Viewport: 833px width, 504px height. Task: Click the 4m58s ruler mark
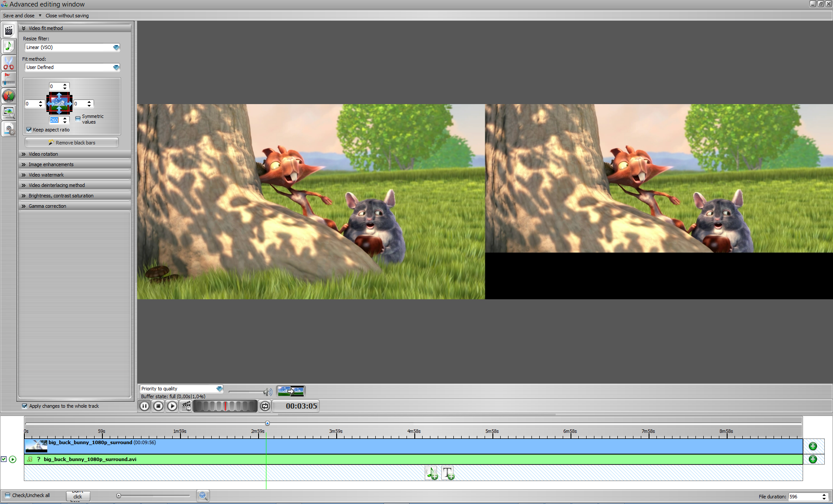[414, 432]
